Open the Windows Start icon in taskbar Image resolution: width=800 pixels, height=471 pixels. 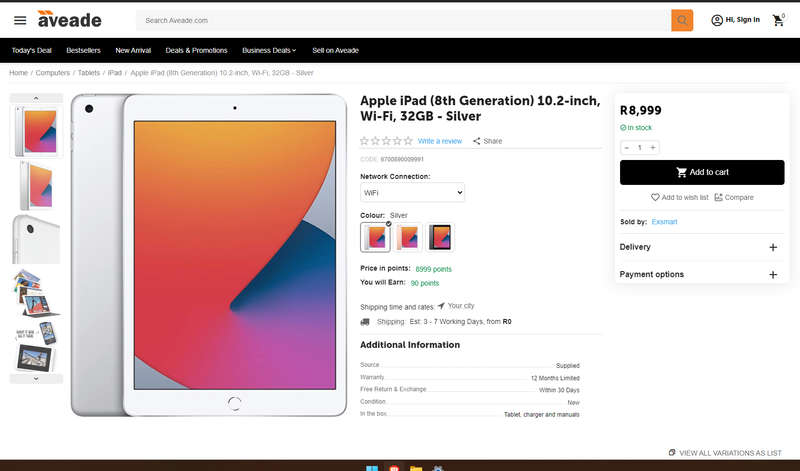coord(372,467)
